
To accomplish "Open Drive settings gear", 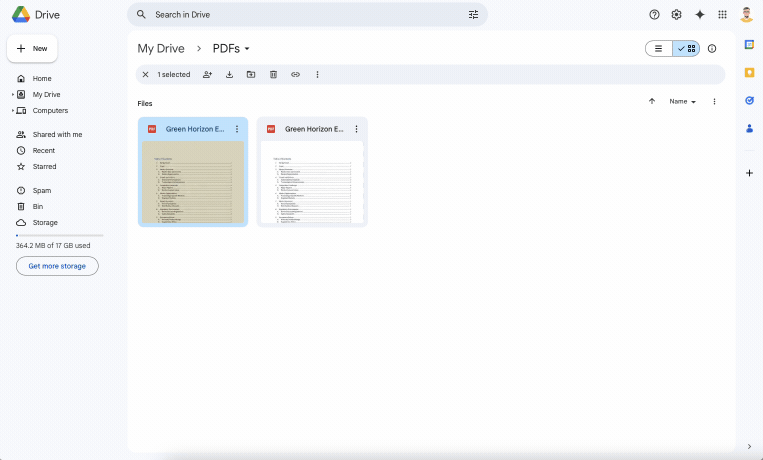I will (676, 15).
